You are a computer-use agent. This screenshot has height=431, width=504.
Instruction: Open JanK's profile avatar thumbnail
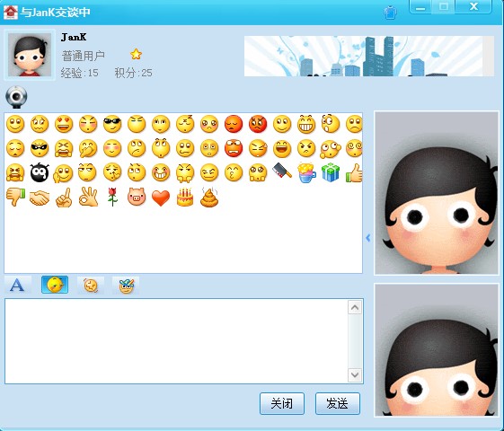coord(30,55)
